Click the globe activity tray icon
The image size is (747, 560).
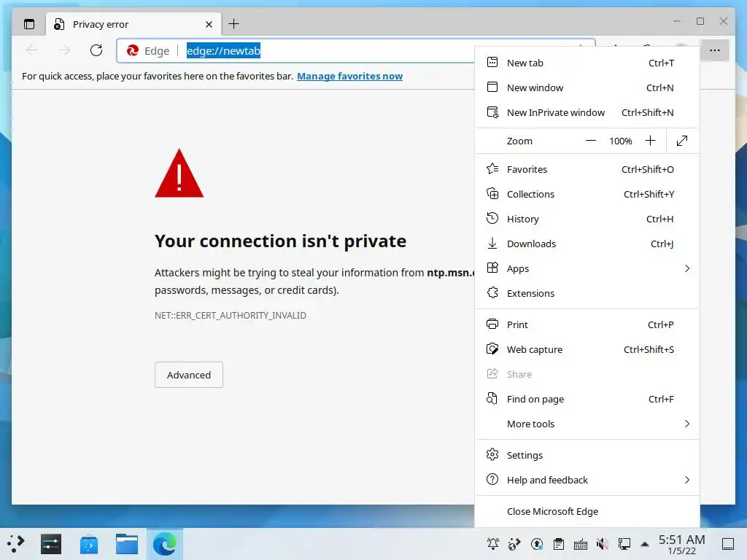[x=514, y=544]
